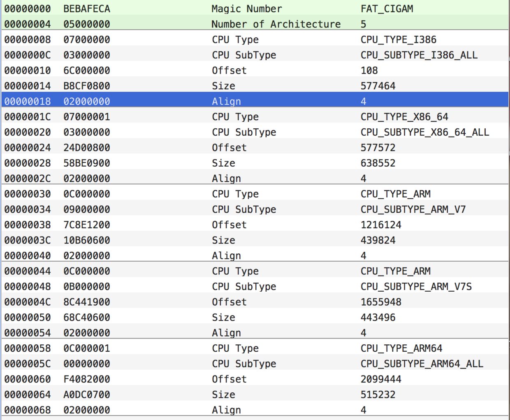The width and height of the screenshot is (510, 420).
Task: Select the CPU_SUBTYPE_I386_ALL value
Action: tap(419, 55)
